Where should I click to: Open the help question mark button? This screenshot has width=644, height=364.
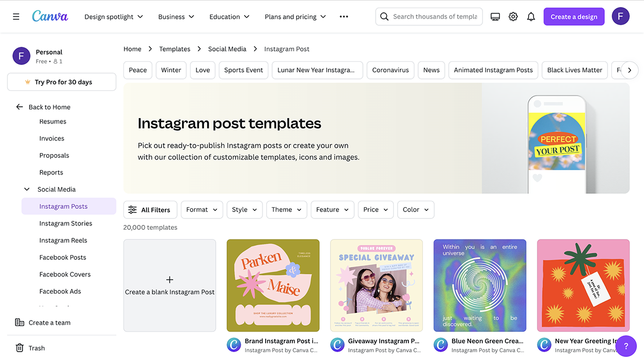pos(626,346)
